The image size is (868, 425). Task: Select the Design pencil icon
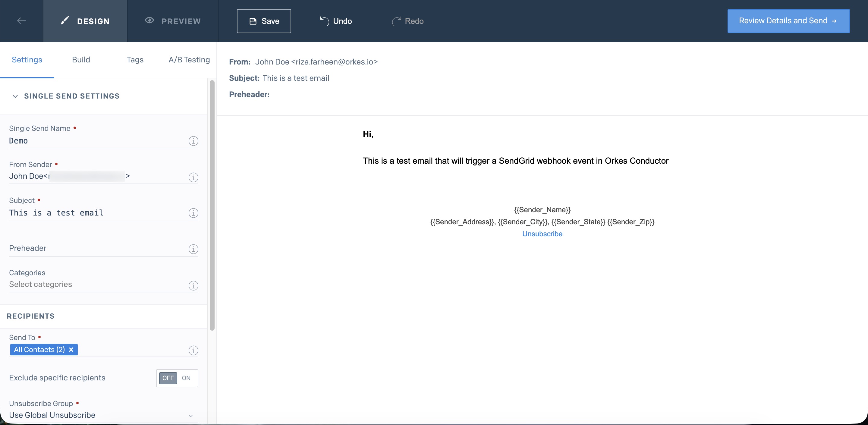point(65,20)
